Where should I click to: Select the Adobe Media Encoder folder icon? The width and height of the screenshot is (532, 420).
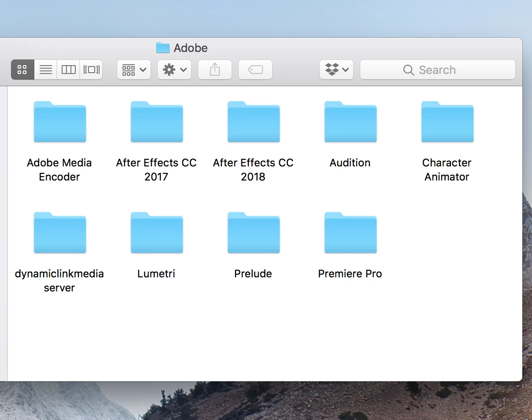59,122
